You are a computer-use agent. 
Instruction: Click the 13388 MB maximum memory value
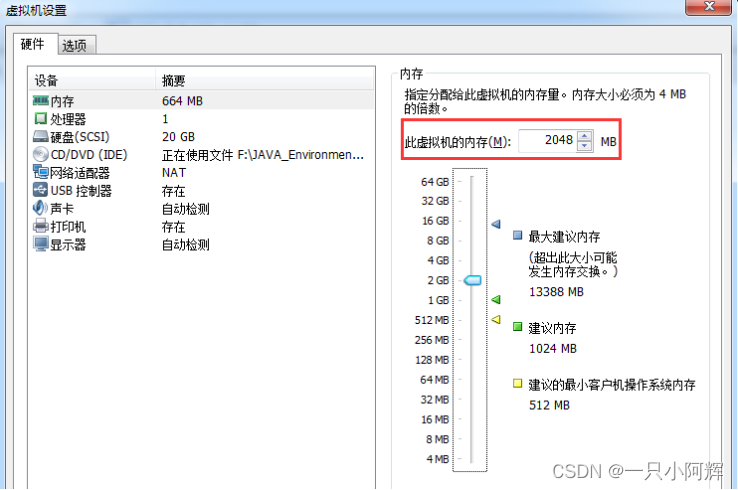[556, 292]
